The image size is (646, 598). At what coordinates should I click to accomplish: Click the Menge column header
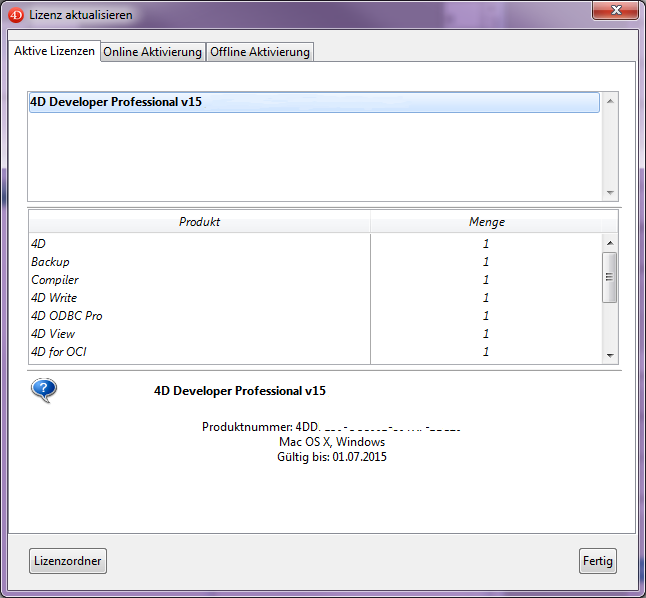pyautogui.click(x=487, y=222)
